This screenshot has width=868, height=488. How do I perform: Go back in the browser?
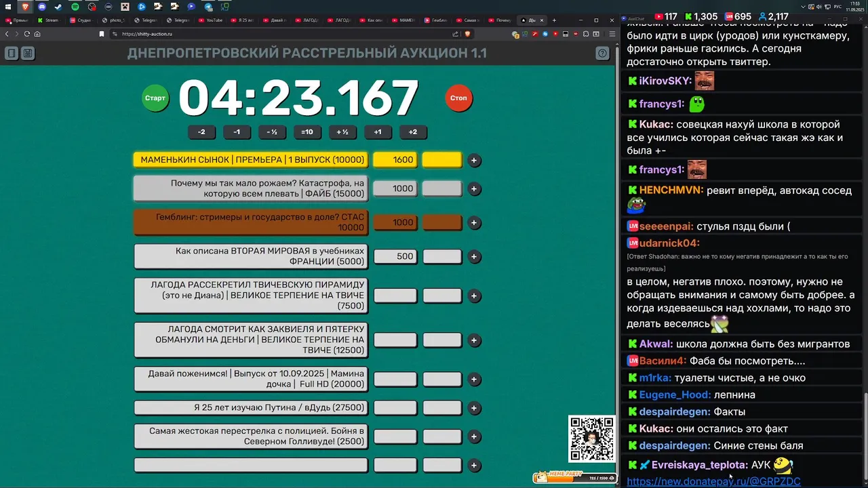pos(7,34)
